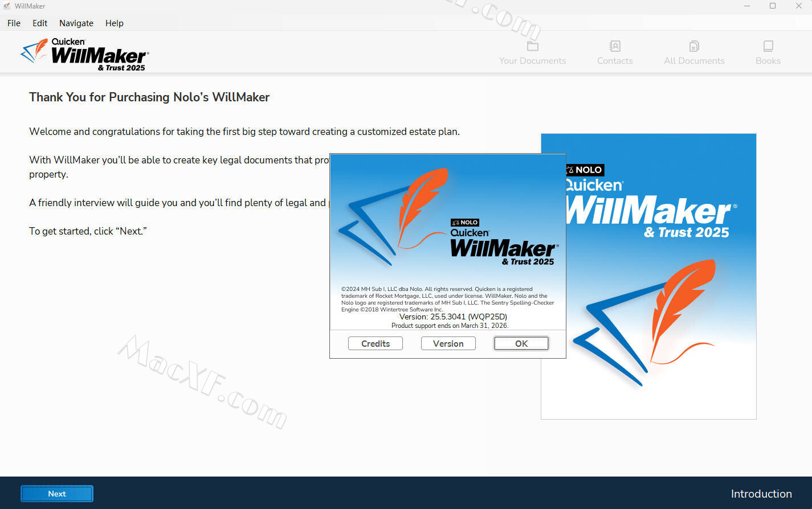Maximize the WillMaker window
Image resolution: width=812 pixels, height=509 pixels.
[773, 6]
